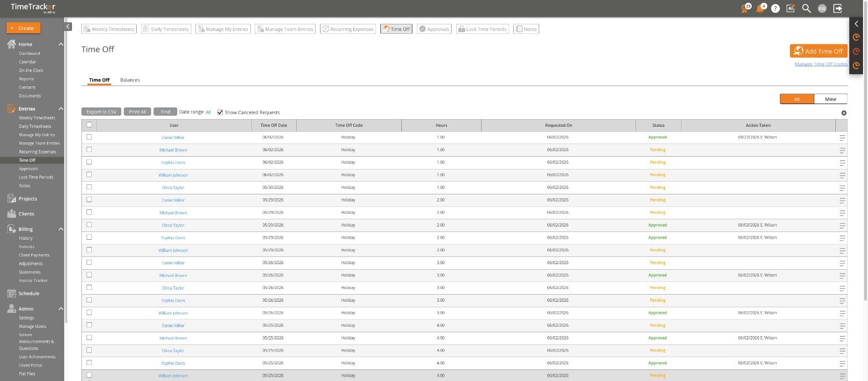Go to Approvals in the top toolbar
Image resolution: width=868 pixels, height=381 pixels.
[434, 29]
